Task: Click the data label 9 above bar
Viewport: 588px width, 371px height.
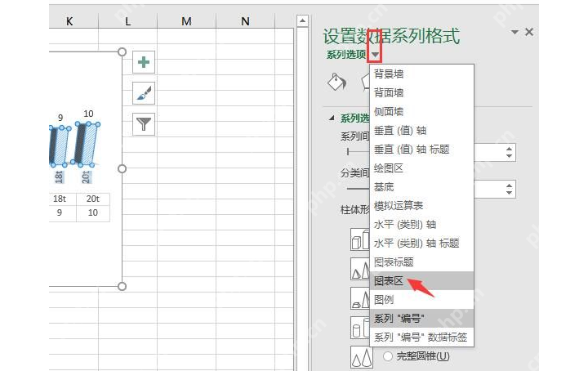Action: pos(60,118)
